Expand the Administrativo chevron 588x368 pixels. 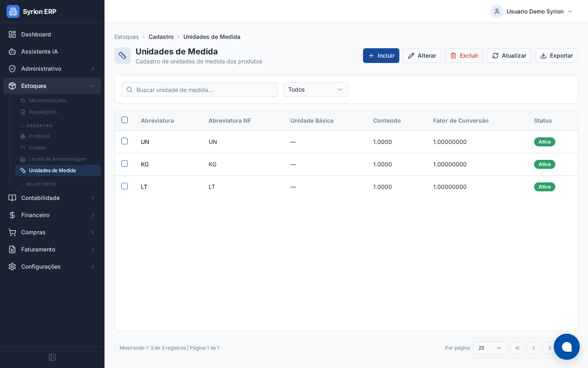pyautogui.click(x=93, y=69)
